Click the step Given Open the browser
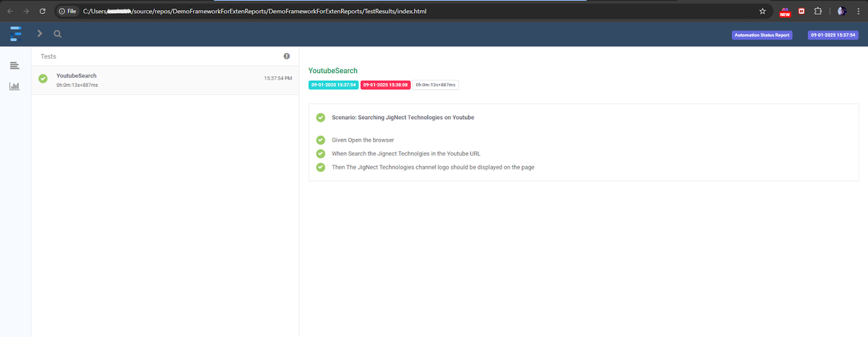868x337 pixels. (x=363, y=140)
